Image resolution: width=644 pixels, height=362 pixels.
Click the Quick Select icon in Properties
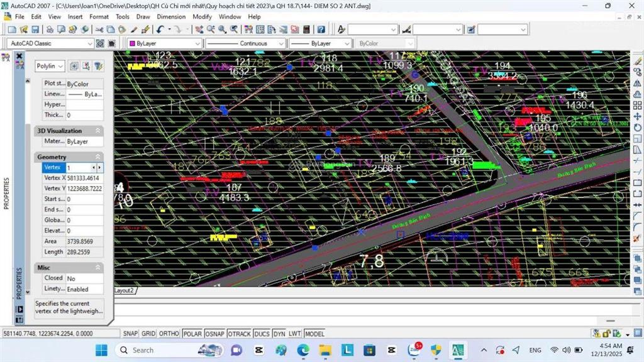tap(98, 66)
